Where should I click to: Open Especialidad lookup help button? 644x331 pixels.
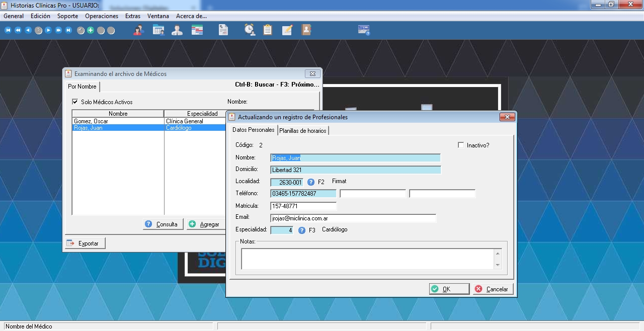[302, 230]
